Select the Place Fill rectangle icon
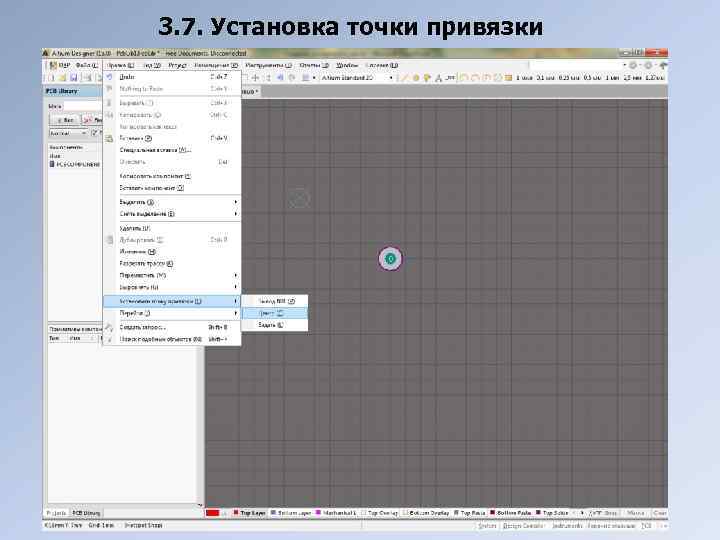Viewport: 720px width, 540px height. [x=508, y=78]
